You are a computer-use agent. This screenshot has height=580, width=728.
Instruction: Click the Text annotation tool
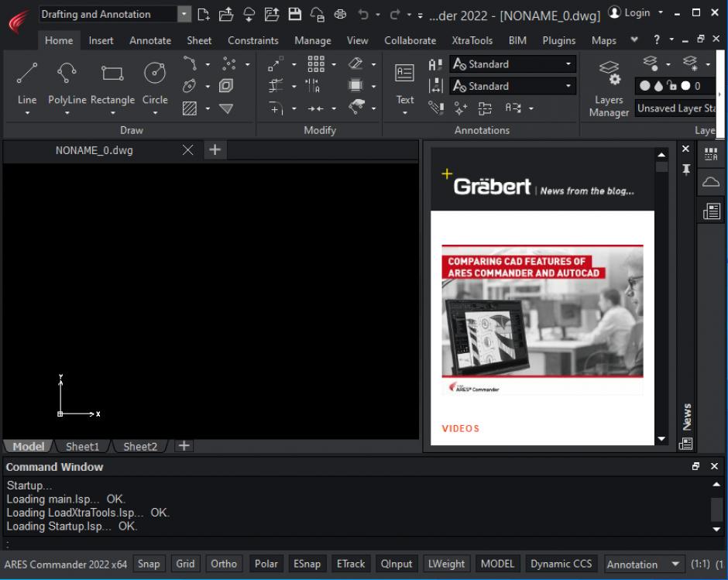[404, 82]
